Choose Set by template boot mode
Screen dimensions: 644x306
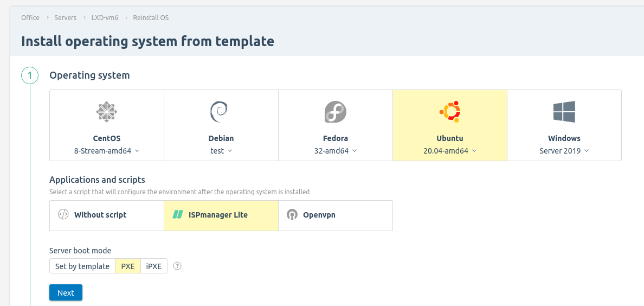pyautogui.click(x=82, y=266)
